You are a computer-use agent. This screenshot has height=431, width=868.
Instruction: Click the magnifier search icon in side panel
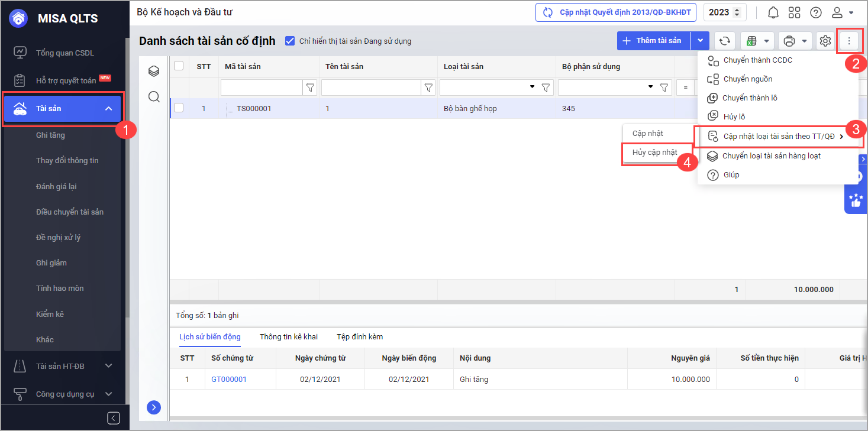[x=154, y=97]
